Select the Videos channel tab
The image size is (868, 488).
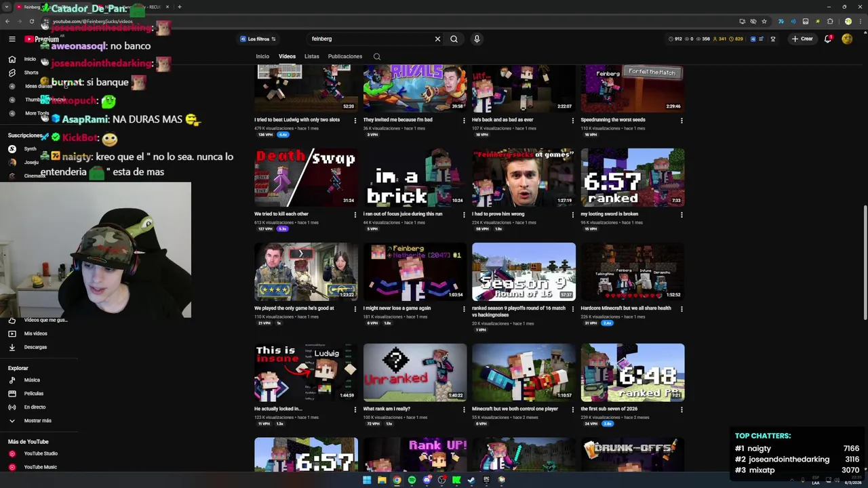[287, 56]
